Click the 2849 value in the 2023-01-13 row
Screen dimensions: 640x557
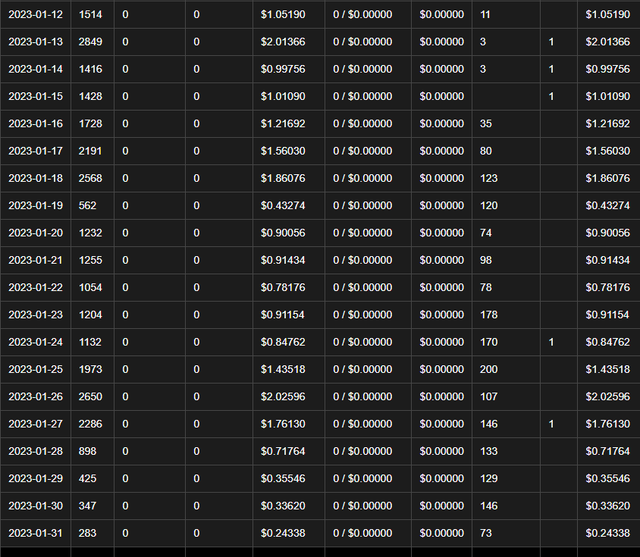coord(91,42)
